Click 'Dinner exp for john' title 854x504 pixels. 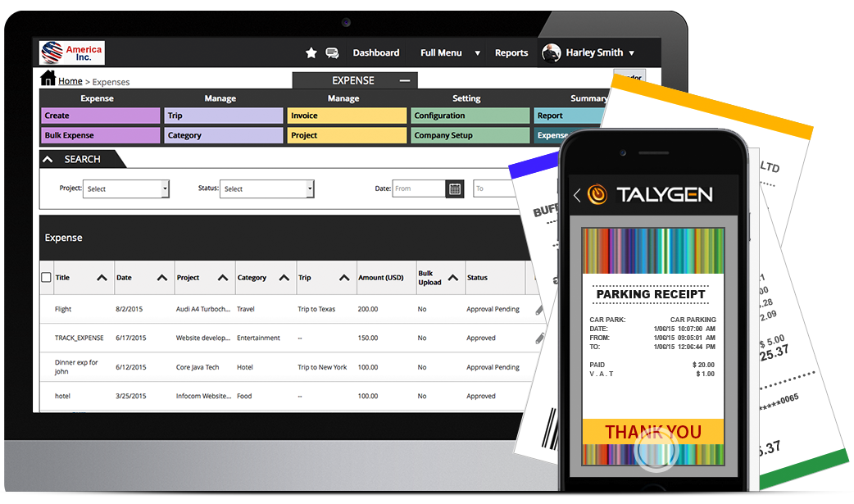[76, 366]
